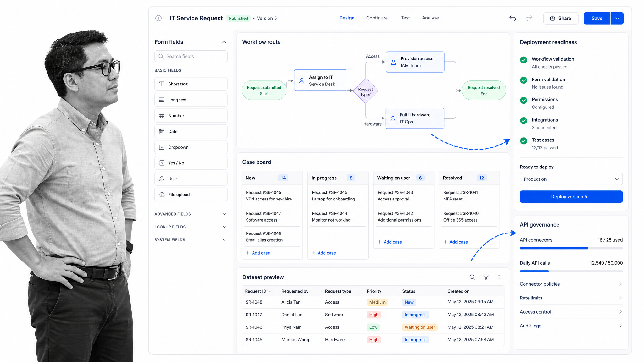Click the app icon beside IT Service Request
The image size is (644, 362).
pyautogui.click(x=158, y=18)
